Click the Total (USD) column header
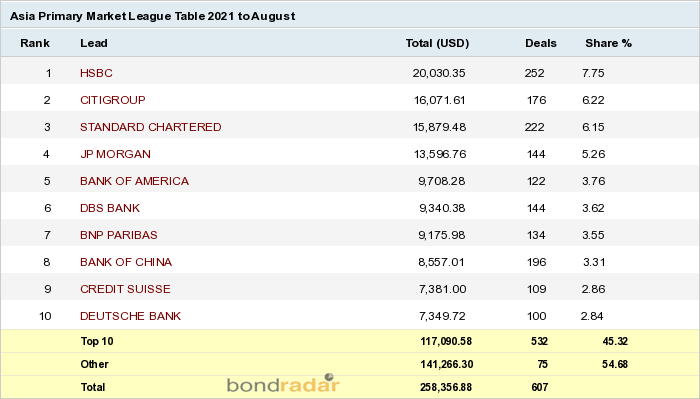Viewport: 700px width, 399px height. [438, 43]
